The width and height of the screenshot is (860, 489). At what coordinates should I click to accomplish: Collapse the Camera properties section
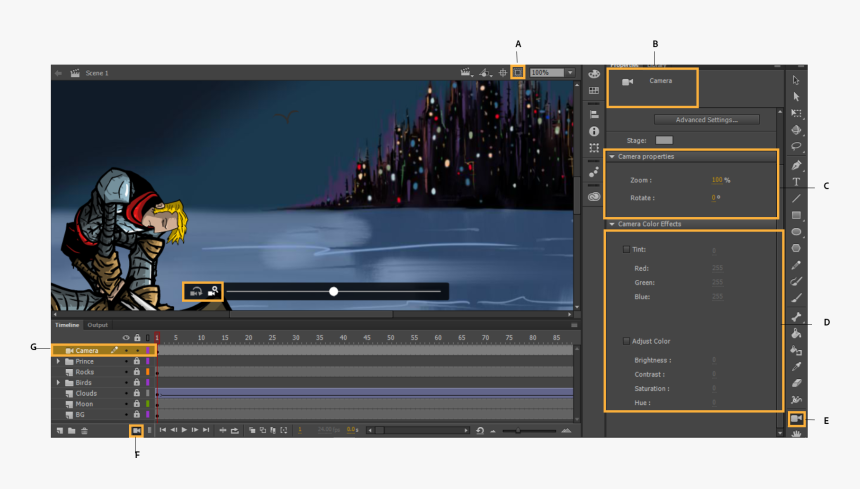tap(612, 157)
